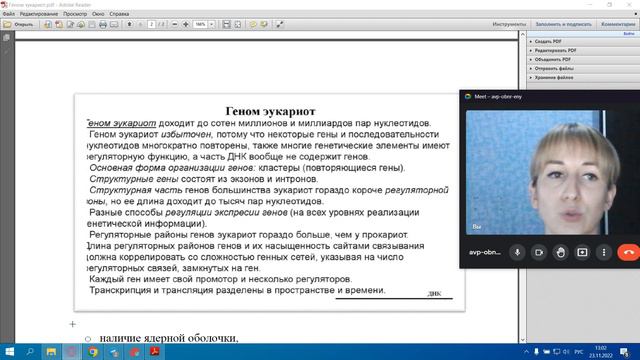The height and width of the screenshot is (360, 640).
Task: Click the email envelope icon in toolbar
Action: [x=114, y=24]
